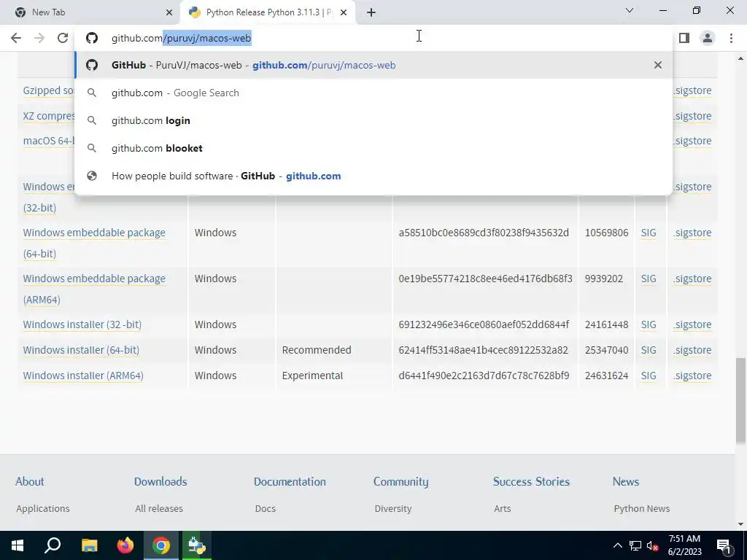
Task: Open the Applications footer link
Action: 43,508
